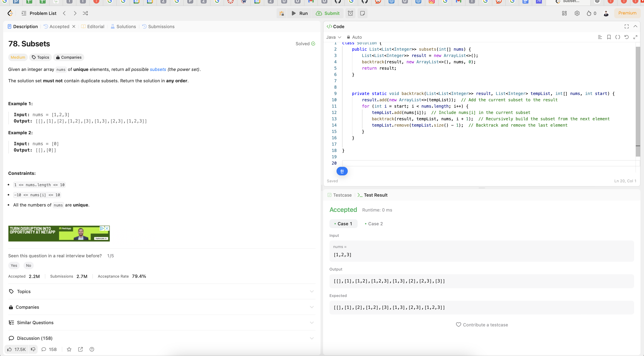Viewport: 644px width, 356px height.
Task: Click the debugger icon beside Run
Action: point(282,13)
